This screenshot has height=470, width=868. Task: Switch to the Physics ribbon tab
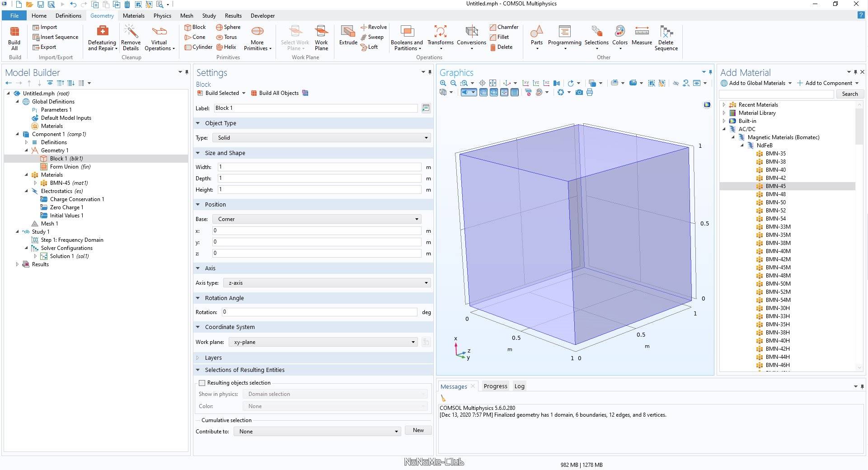[x=162, y=15]
